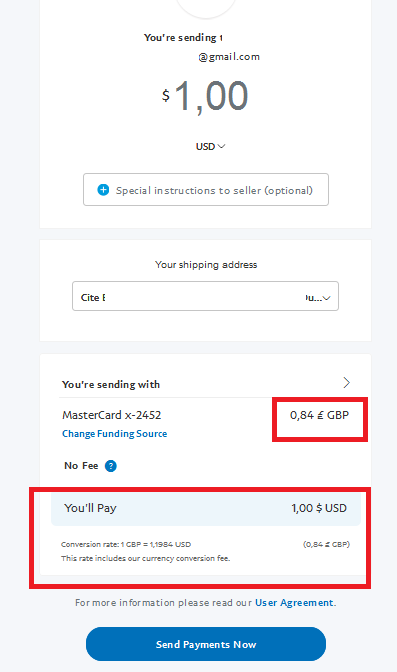Viewport: 397px width, 672px height.
Task: Click the recipient avatar circle at top
Action: (x=206, y=6)
